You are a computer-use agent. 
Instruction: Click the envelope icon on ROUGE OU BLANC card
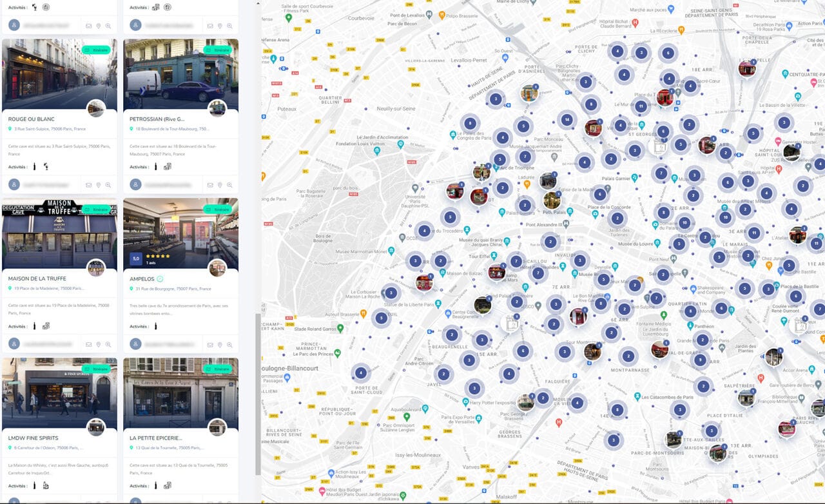[88, 185]
